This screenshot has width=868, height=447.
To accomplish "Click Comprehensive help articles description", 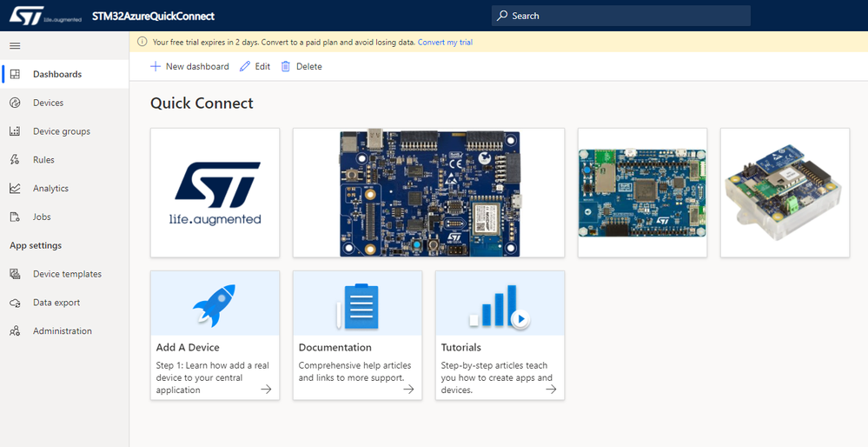I will point(354,371).
